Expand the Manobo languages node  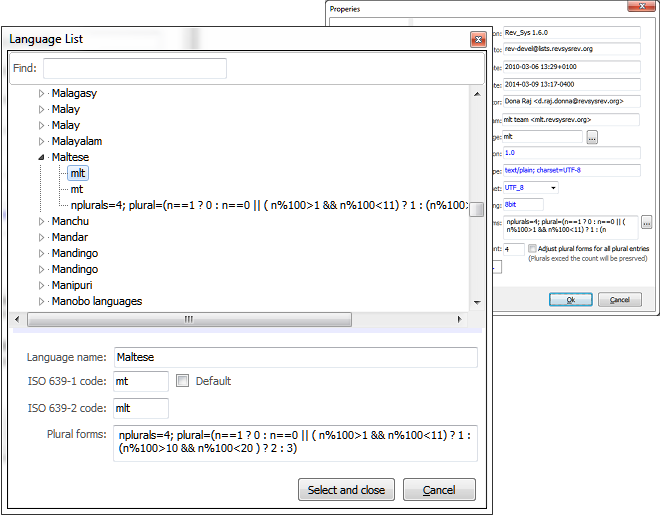(41, 302)
